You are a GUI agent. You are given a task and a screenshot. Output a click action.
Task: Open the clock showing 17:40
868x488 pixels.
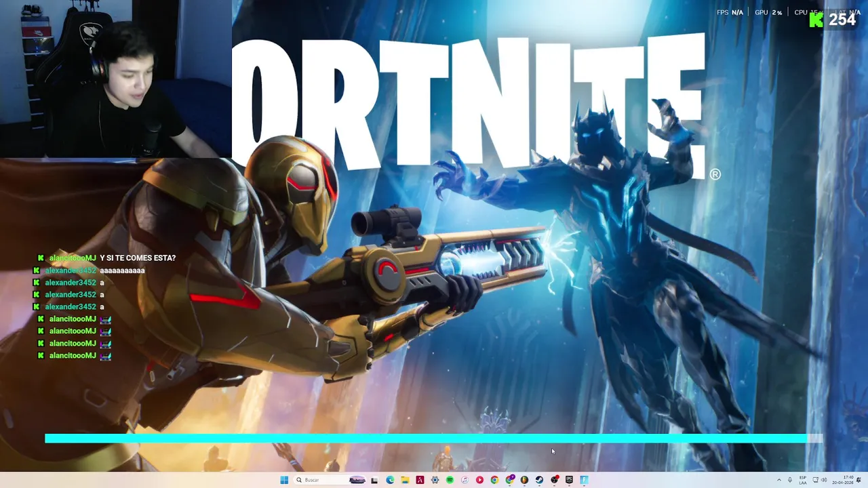click(x=843, y=480)
